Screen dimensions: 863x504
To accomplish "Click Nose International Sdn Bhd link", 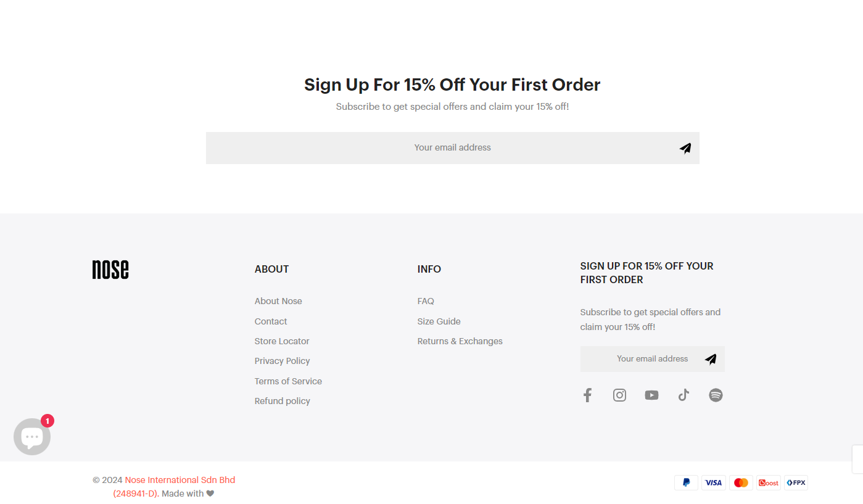I will pos(180,480).
